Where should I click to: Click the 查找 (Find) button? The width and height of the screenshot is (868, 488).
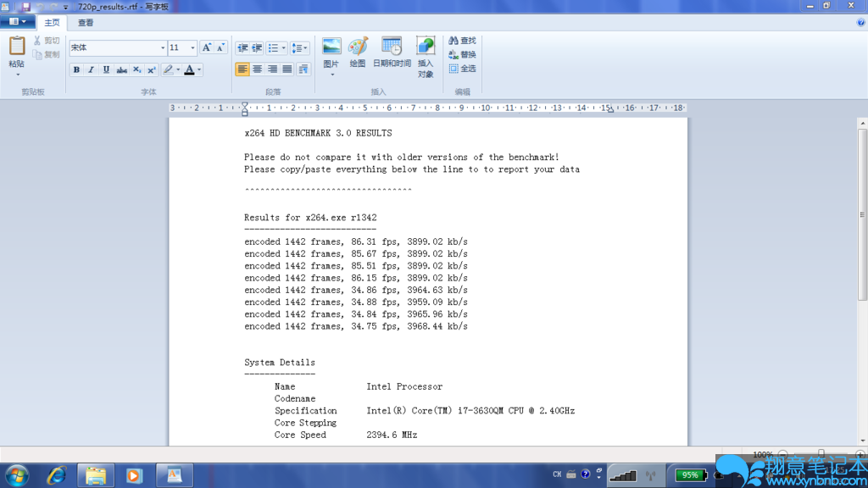point(462,41)
